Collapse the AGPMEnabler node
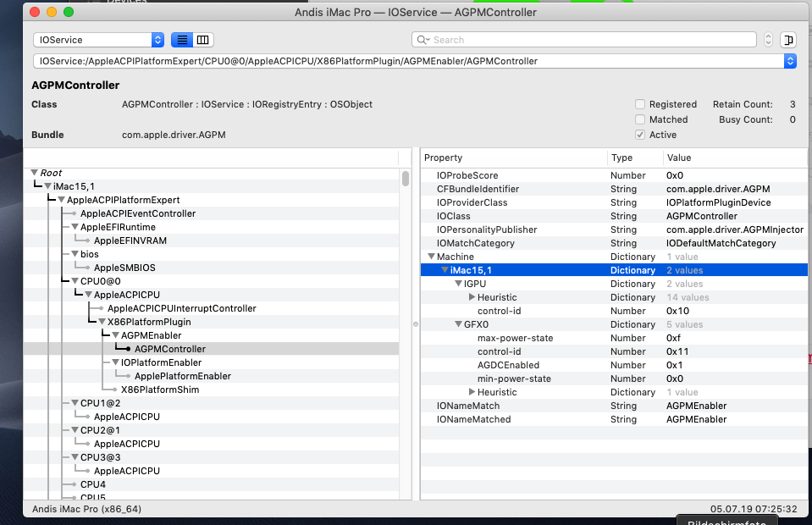The height and width of the screenshot is (525, 812). 115,335
